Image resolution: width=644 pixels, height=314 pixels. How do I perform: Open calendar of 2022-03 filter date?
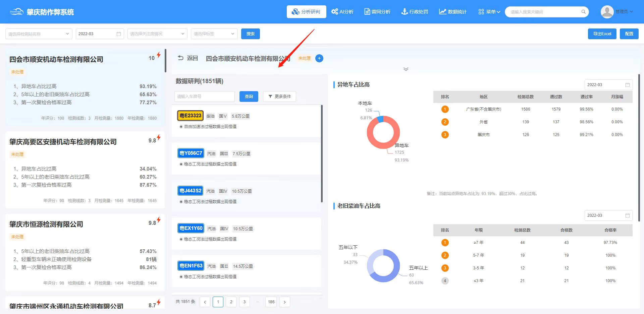(x=118, y=34)
